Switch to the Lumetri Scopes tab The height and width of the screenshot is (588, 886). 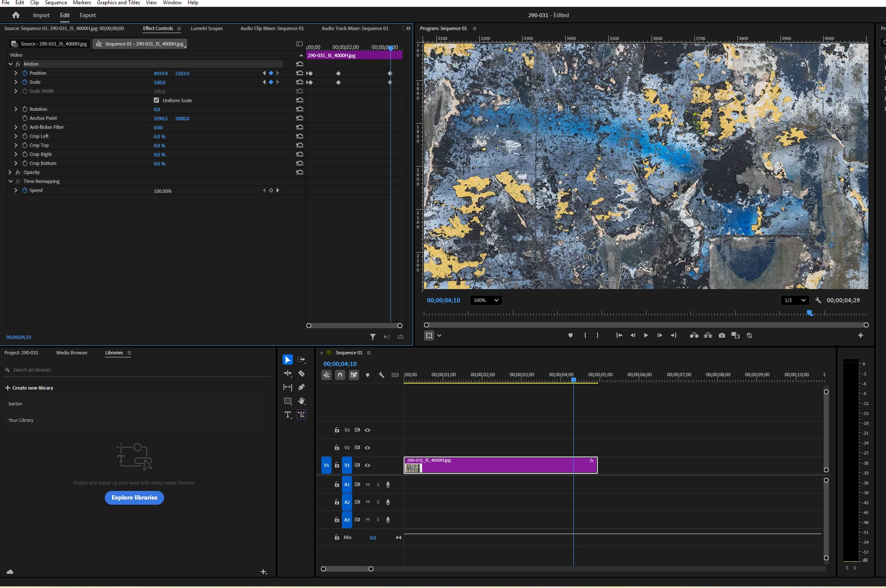[207, 28]
